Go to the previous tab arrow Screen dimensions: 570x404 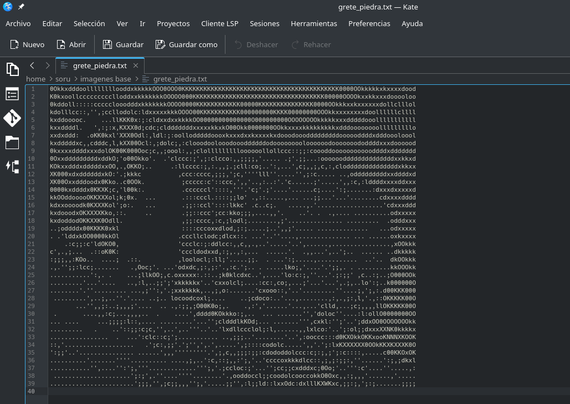[x=32, y=65]
